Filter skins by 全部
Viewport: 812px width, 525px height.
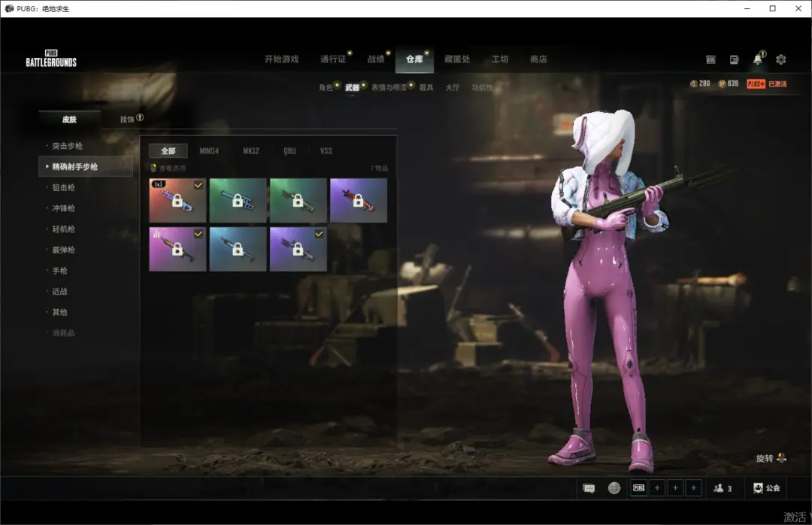168,151
